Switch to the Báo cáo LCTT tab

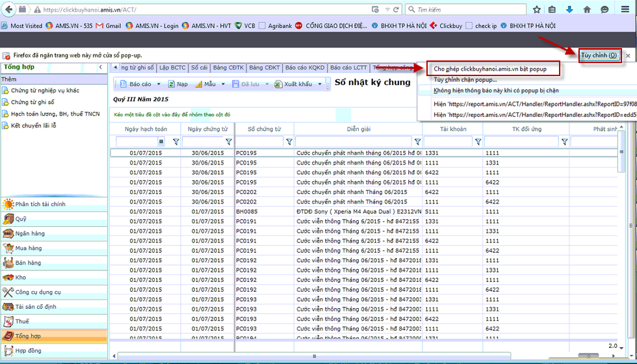tap(348, 68)
